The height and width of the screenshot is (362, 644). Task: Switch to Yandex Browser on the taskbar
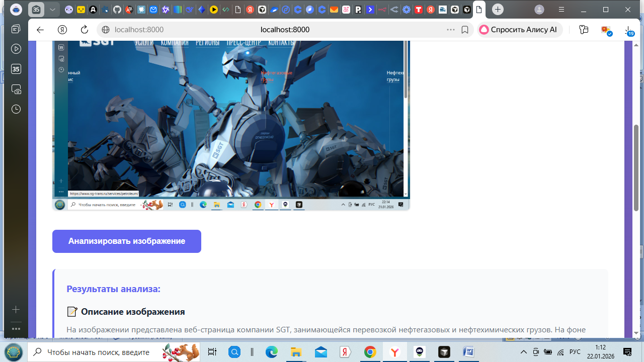[x=395, y=352]
